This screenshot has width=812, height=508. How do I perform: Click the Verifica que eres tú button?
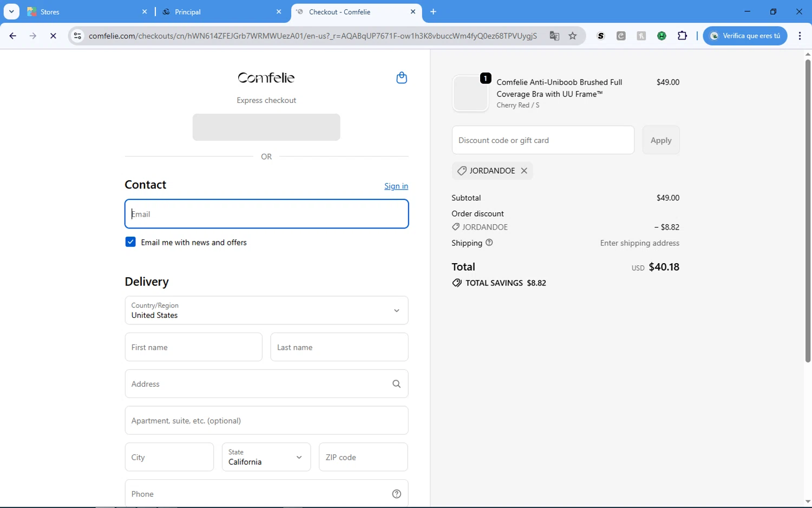pyautogui.click(x=745, y=36)
